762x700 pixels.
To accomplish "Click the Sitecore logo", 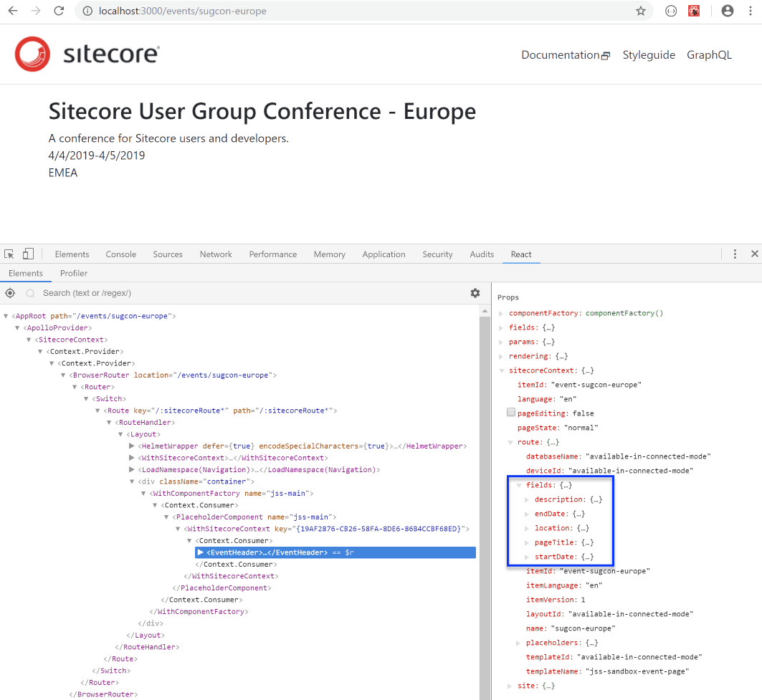I will (87, 54).
